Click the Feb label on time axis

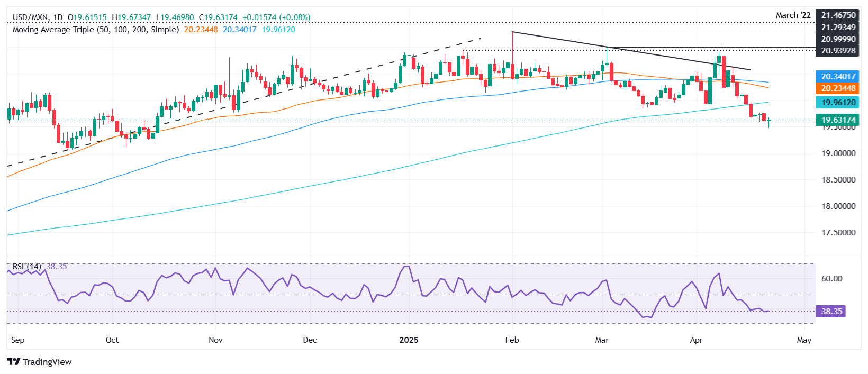(x=512, y=340)
